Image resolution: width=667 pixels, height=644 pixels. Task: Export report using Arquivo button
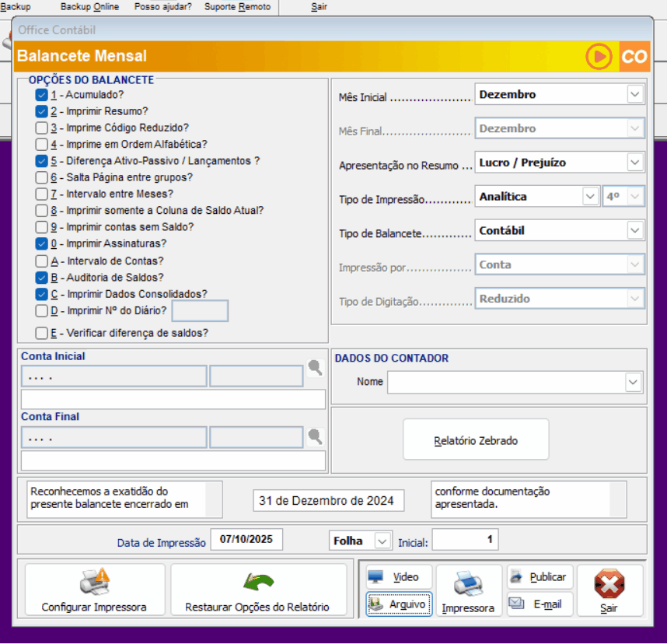[398, 604]
